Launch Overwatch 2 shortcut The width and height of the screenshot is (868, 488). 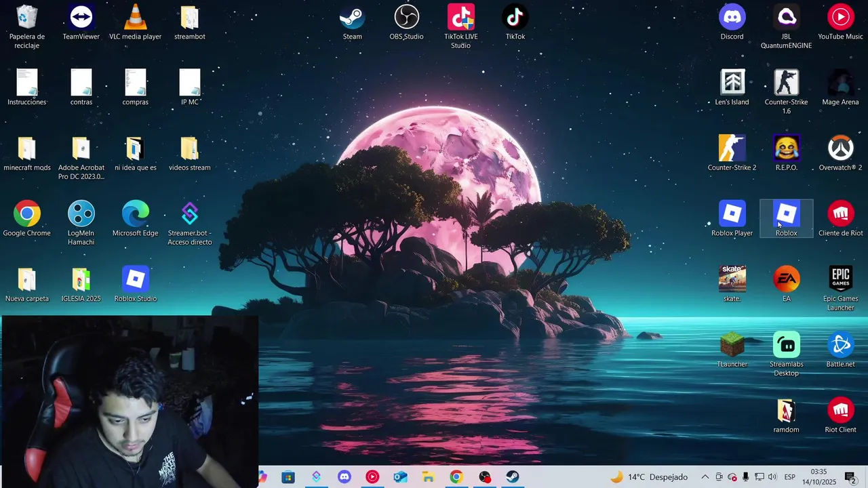click(841, 154)
